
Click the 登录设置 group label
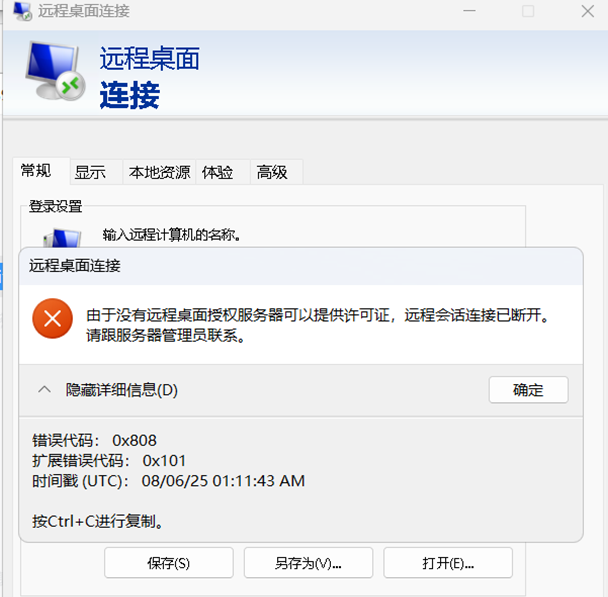pos(55,206)
